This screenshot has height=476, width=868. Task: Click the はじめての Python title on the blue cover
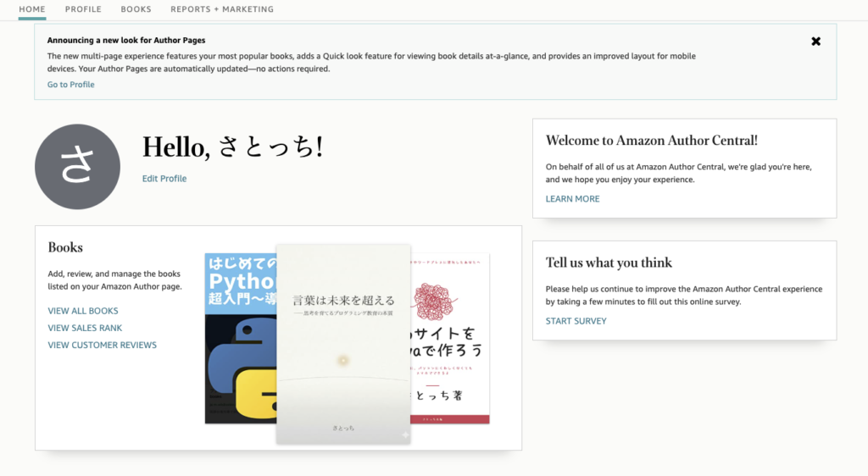click(241, 281)
